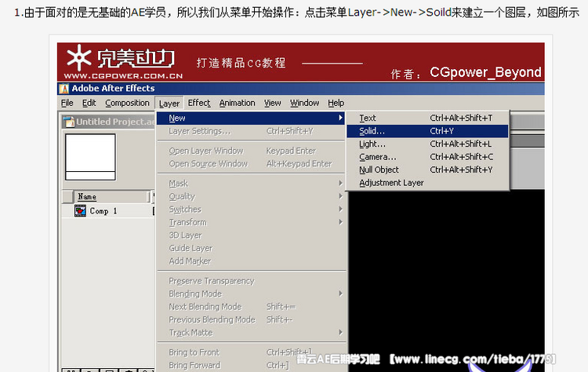The width and height of the screenshot is (588, 372).
Task: Click Layer Settings... menu entry
Action: [x=251, y=131]
